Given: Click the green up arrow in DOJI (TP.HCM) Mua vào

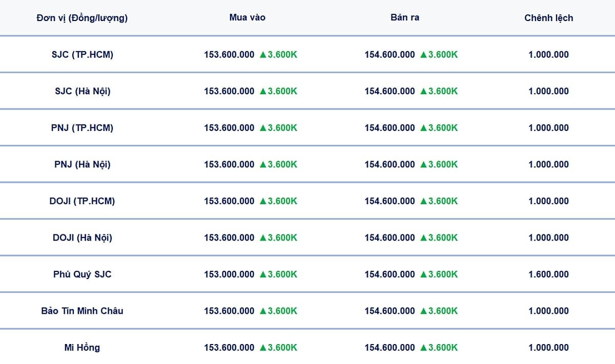Looking at the screenshot, I should 263,201.
